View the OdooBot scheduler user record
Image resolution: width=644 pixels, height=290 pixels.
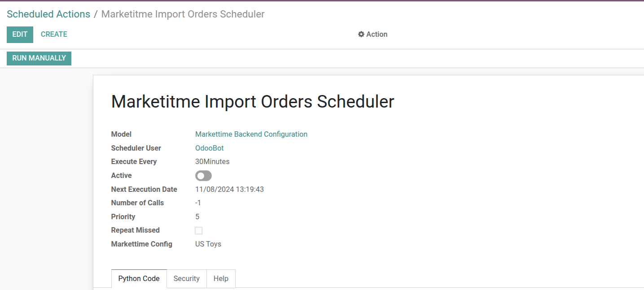pos(209,147)
